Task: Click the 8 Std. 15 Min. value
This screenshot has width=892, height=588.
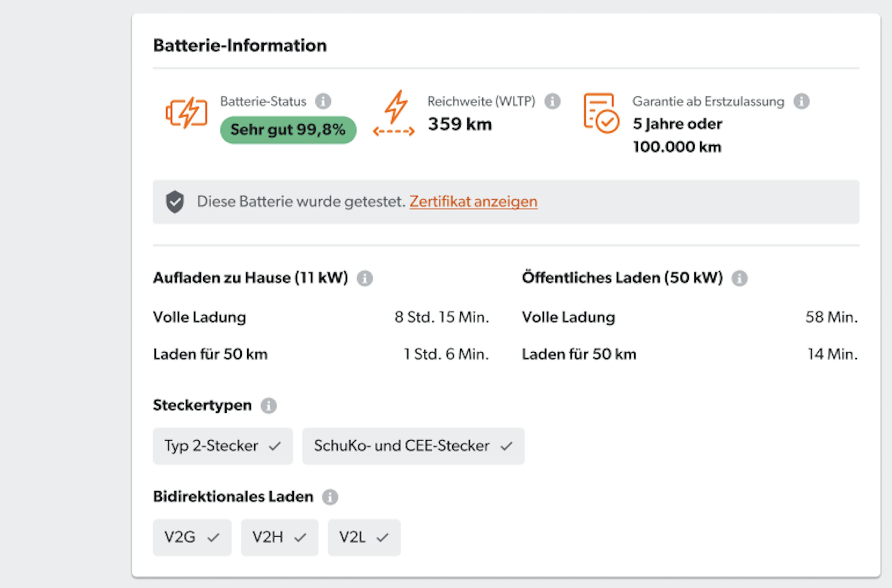Action: (442, 317)
